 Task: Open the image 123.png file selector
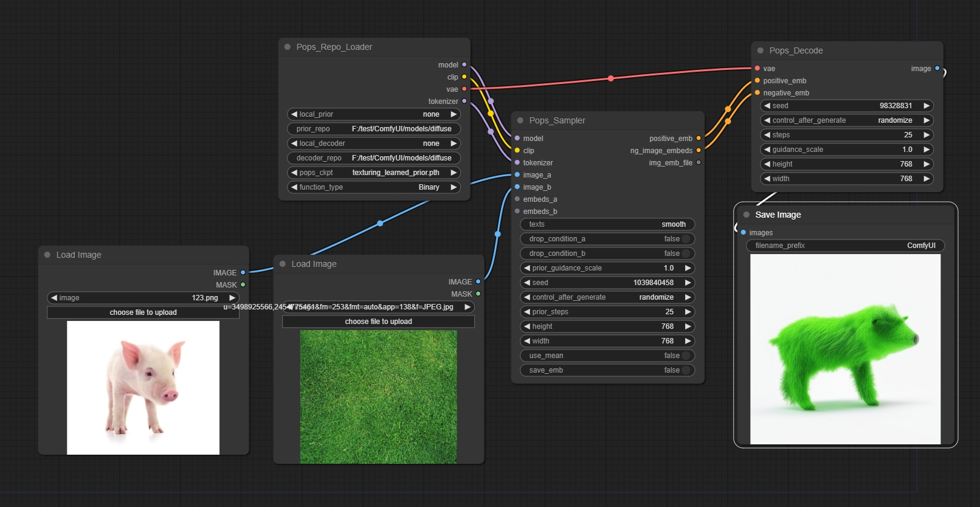point(143,298)
